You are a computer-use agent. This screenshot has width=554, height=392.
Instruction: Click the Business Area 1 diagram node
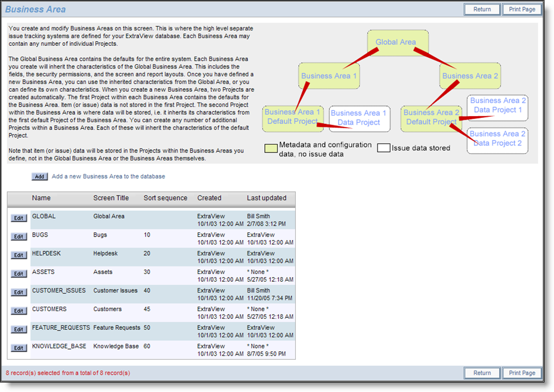click(x=329, y=76)
